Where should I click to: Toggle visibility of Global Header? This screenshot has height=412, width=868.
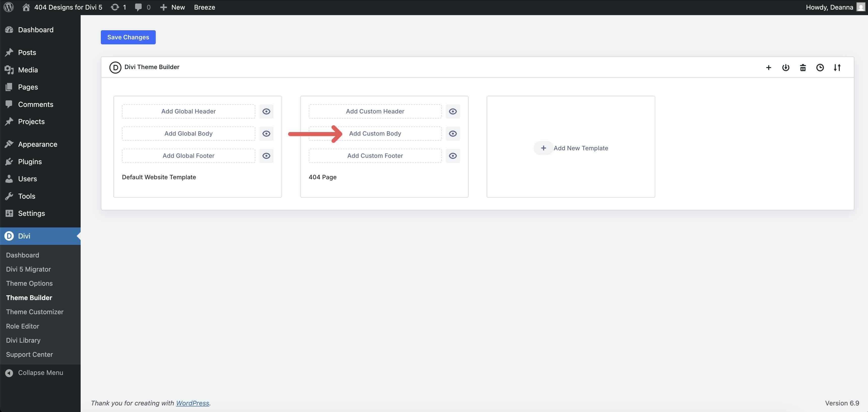[x=266, y=111]
